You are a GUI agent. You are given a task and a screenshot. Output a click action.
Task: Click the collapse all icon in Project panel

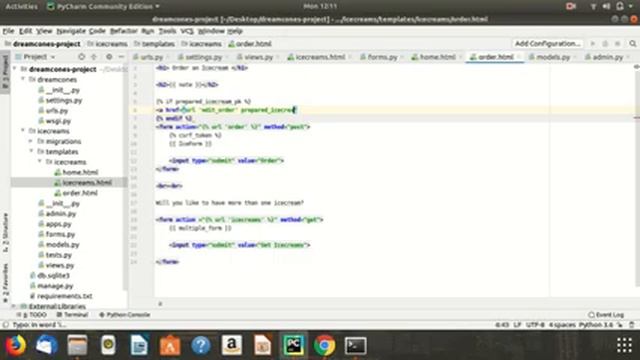tap(94, 57)
